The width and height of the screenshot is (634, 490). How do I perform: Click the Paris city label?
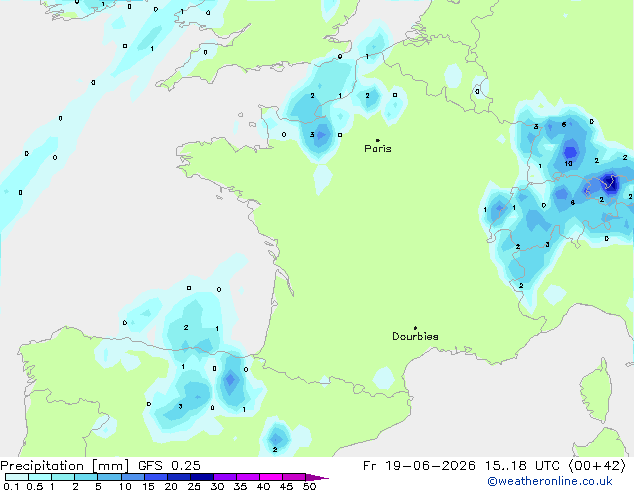coord(378,149)
